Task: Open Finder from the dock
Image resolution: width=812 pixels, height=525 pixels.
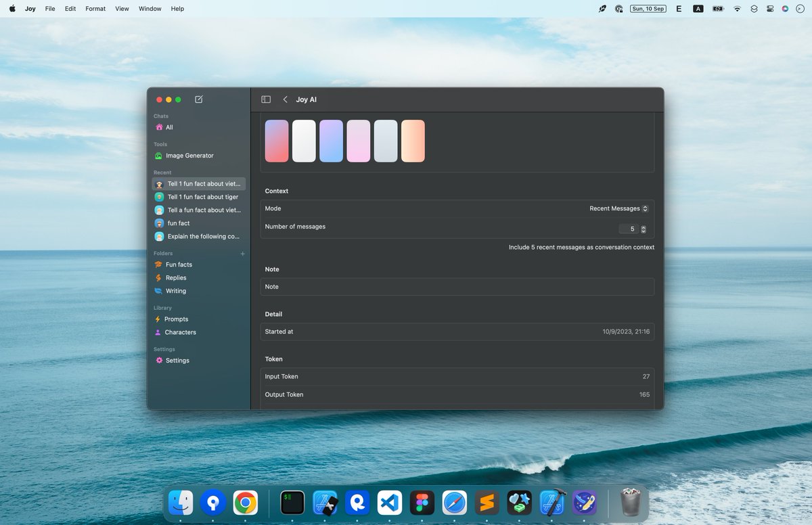Action: pos(181,503)
